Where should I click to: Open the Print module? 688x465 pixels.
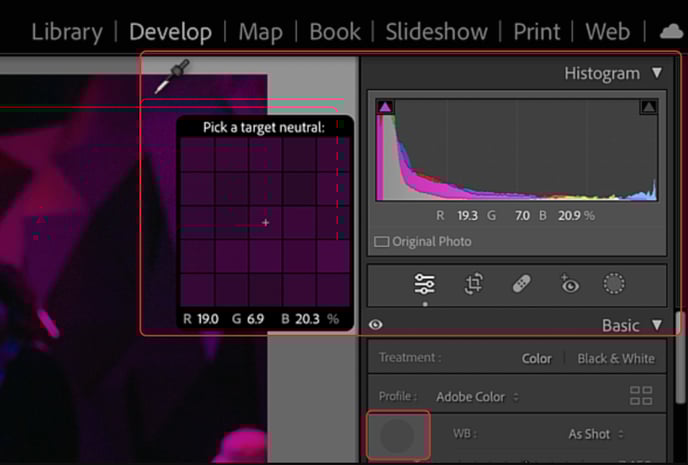click(x=537, y=32)
